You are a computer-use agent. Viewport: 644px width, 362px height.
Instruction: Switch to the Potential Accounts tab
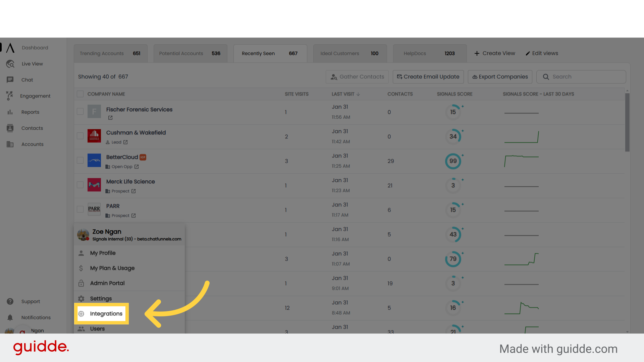(190, 53)
